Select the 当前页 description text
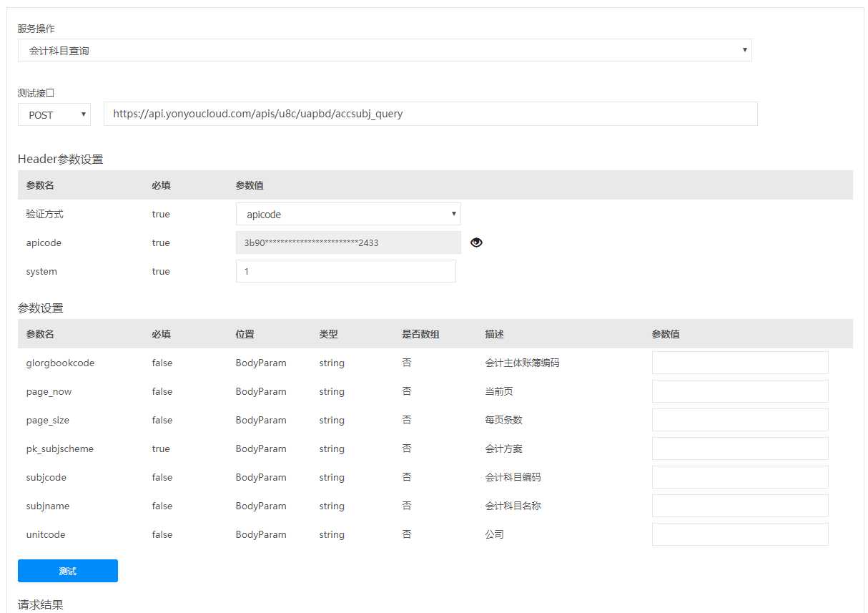The width and height of the screenshot is (868, 613). 499,391
